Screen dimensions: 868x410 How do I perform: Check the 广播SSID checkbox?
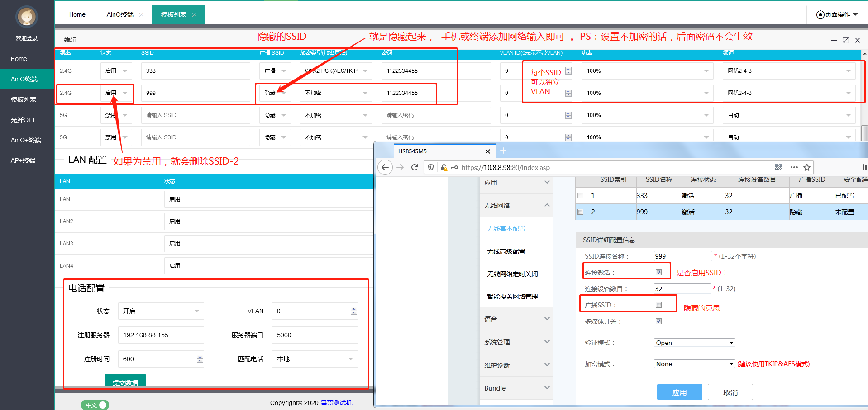coord(658,305)
